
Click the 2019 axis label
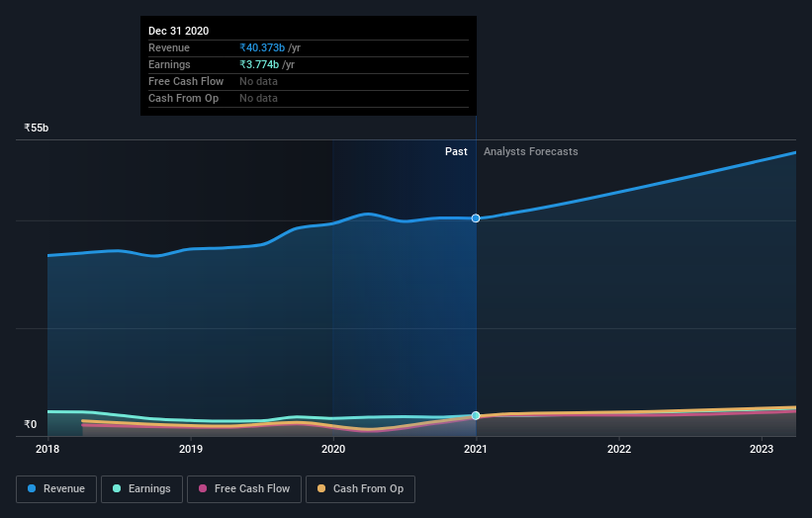[x=191, y=449]
